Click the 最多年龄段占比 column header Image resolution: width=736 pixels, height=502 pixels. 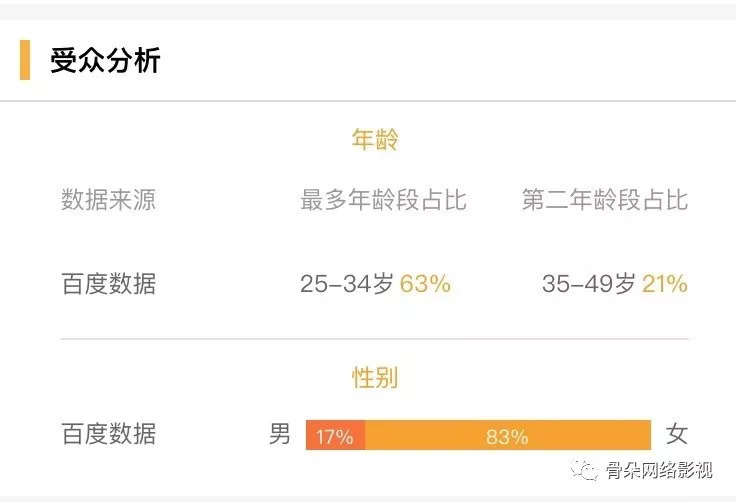[x=383, y=199]
